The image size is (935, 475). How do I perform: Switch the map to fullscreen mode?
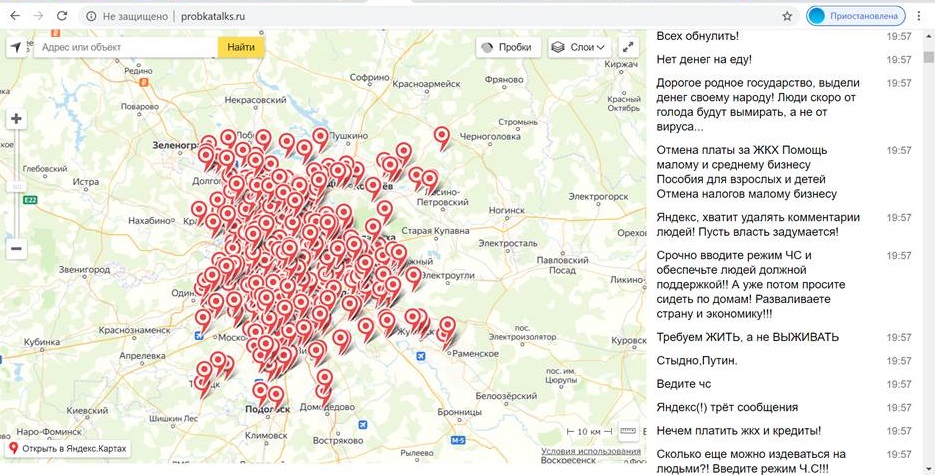click(x=628, y=47)
